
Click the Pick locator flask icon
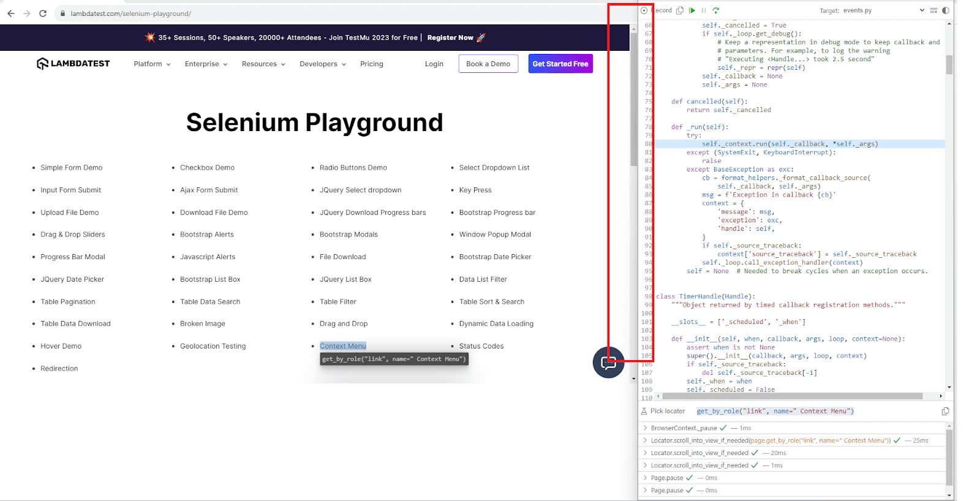point(644,411)
